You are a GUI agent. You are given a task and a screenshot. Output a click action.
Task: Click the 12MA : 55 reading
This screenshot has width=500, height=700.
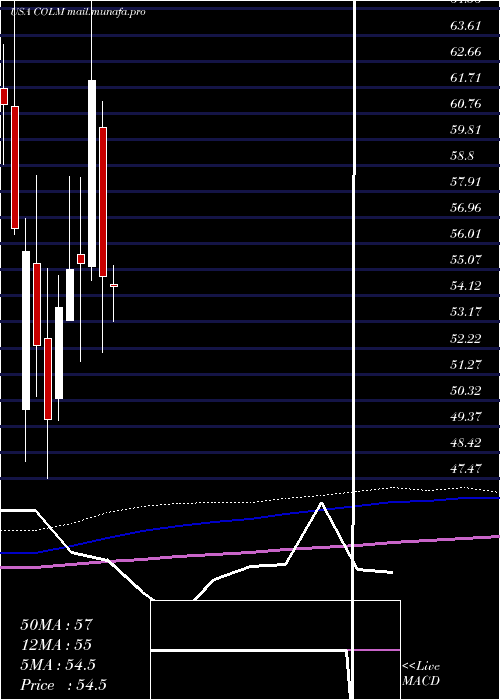(56, 645)
